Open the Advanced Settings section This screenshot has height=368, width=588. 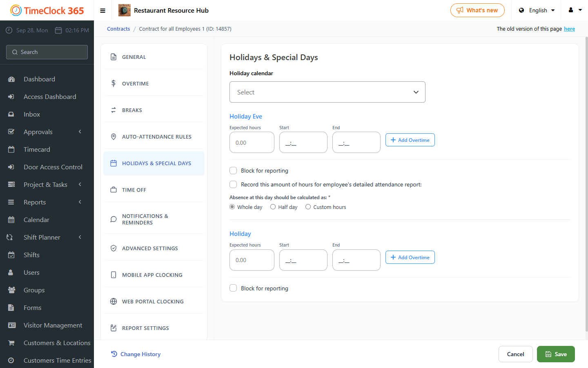(154, 248)
